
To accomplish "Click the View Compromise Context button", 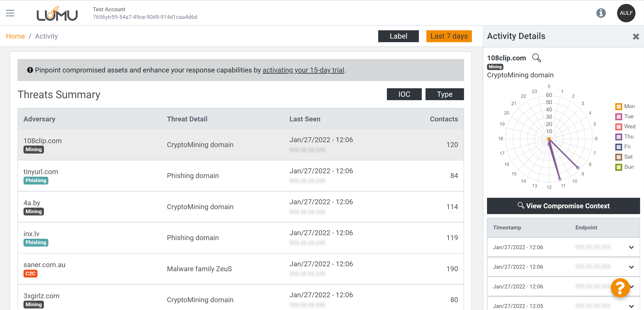I will [x=563, y=206].
